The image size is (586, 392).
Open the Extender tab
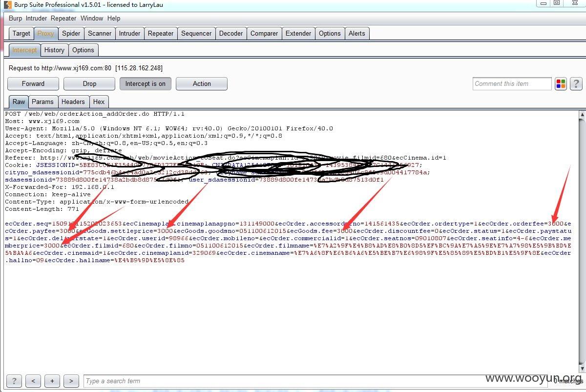click(298, 33)
